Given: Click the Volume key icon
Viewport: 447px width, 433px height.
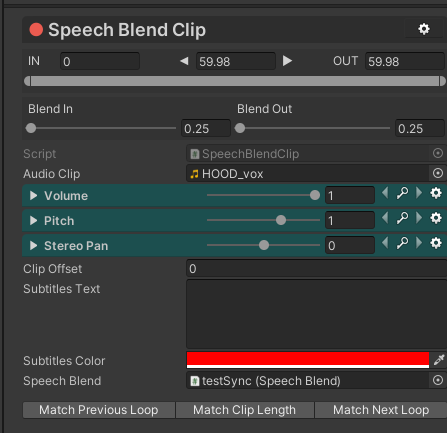Looking at the screenshot, I should (402, 193).
